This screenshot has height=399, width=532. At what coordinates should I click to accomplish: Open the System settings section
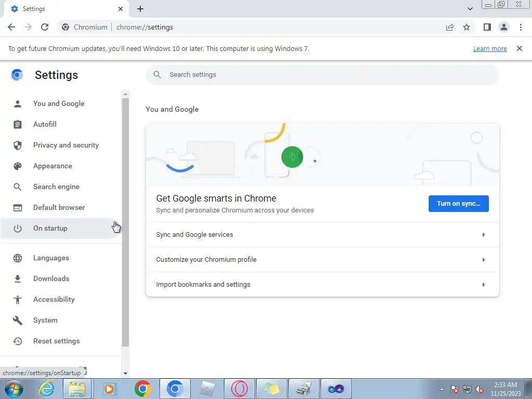click(60, 320)
